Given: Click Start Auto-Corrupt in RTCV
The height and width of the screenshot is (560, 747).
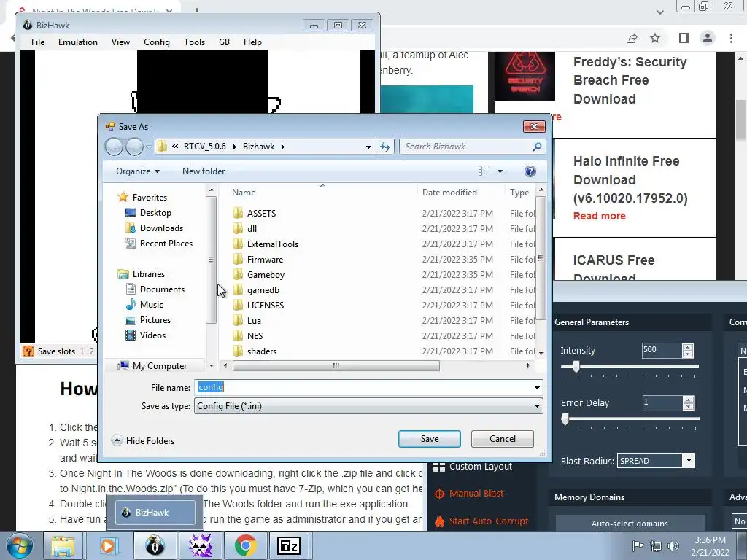Looking at the screenshot, I should tap(481, 521).
